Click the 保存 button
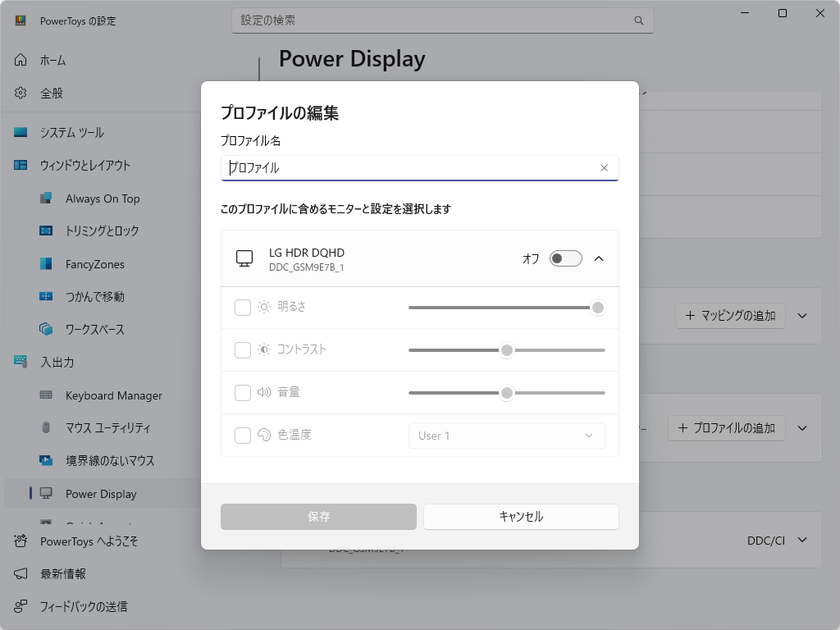840x630 pixels. 319,517
